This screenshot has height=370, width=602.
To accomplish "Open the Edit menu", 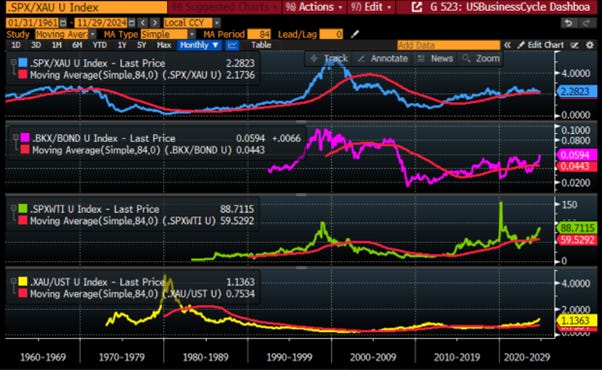I will click(x=370, y=7).
